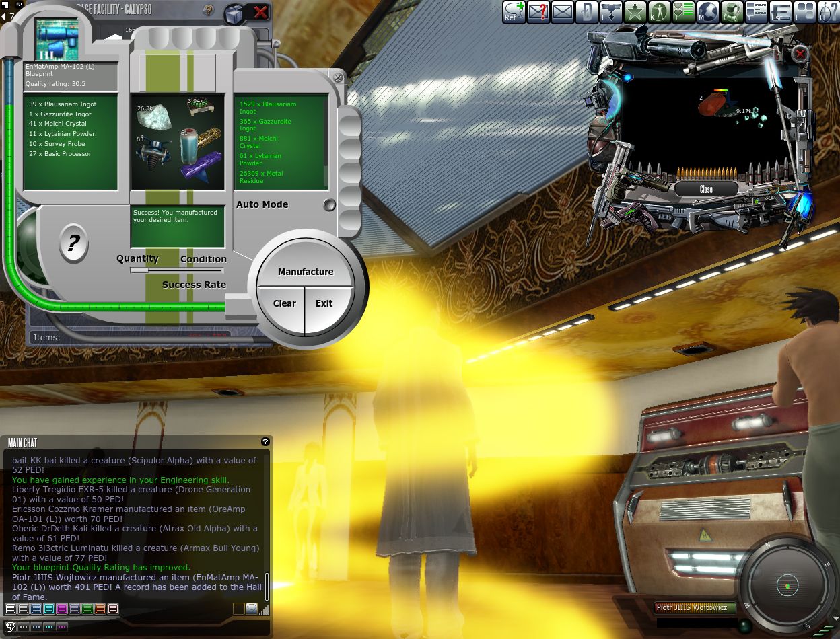Open the Vitruvian man character icon
The image size is (840, 639).
(659, 11)
